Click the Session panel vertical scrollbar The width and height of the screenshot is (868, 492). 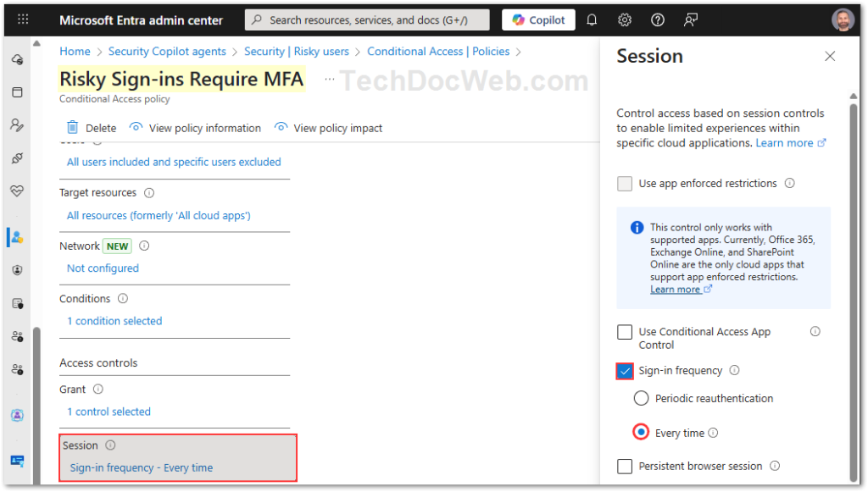coord(853,279)
